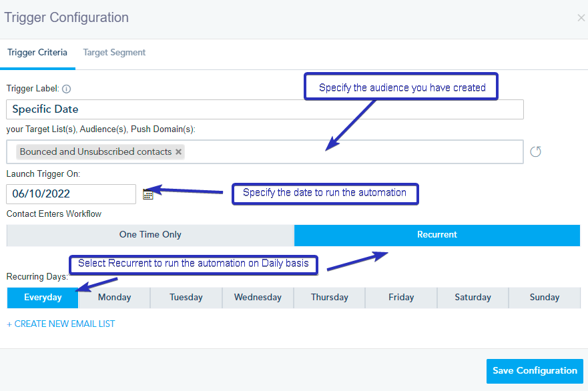Click the Trigger Label text field
This screenshot has height=391, width=588.
tap(265, 109)
